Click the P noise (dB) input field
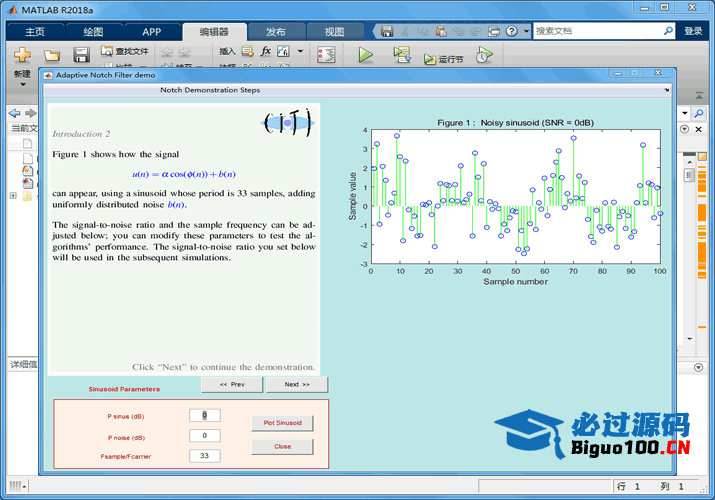Image resolution: width=715 pixels, height=500 pixels. (x=205, y=435)
